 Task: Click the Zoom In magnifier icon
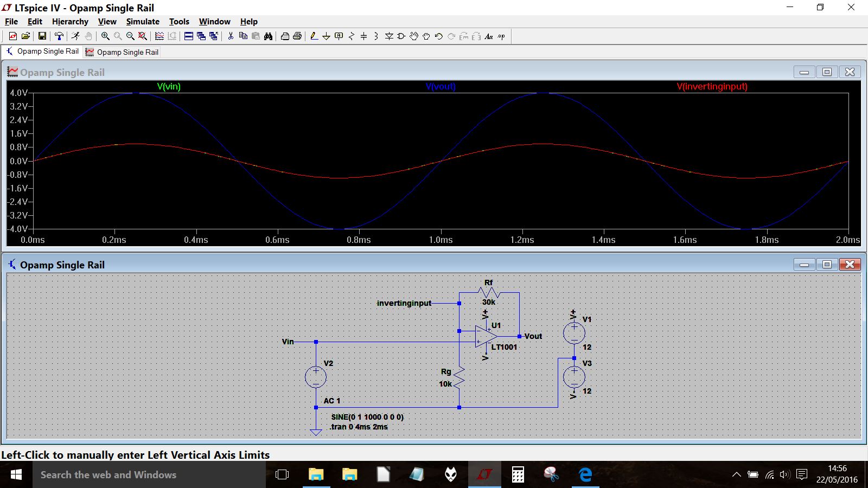coord(105,36)
